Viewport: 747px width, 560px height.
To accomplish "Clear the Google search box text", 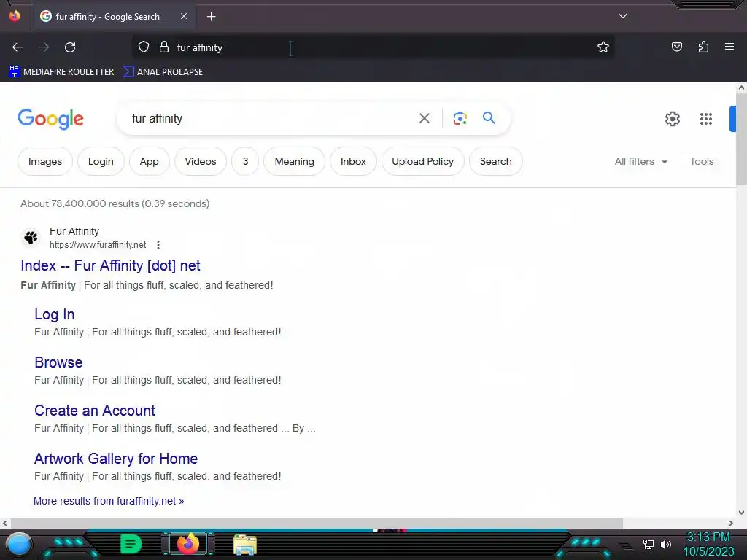I will [425, 118].
